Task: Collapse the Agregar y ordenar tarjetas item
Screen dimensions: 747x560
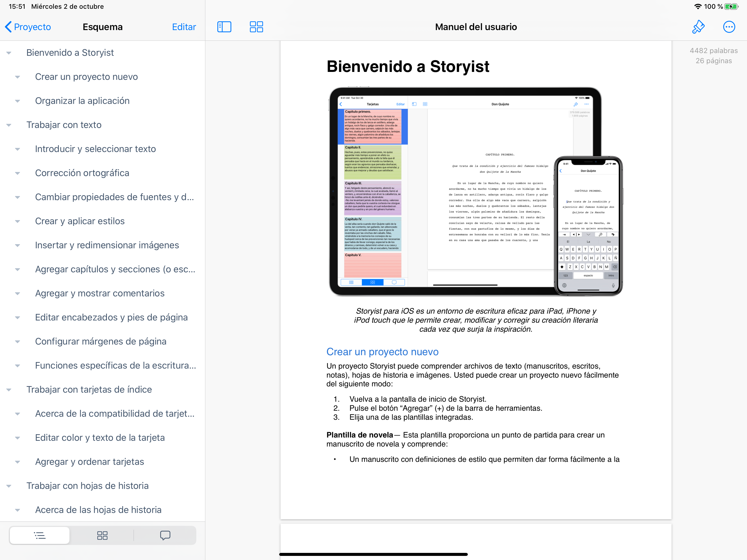Action: [17, 462]
